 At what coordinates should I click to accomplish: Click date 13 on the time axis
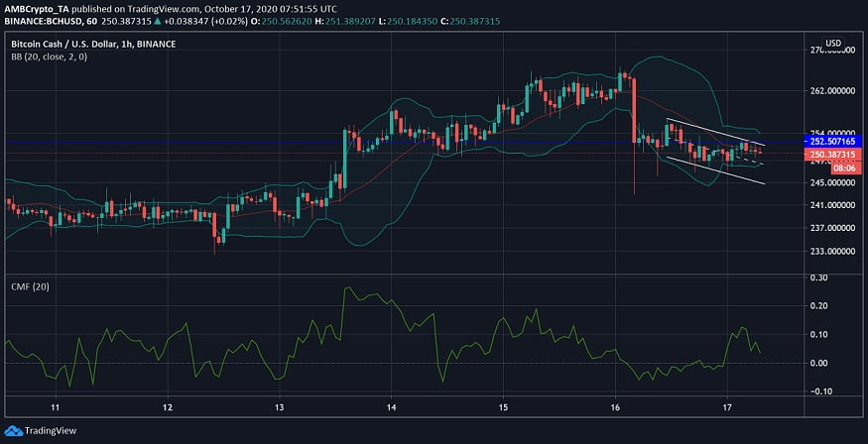280,407
